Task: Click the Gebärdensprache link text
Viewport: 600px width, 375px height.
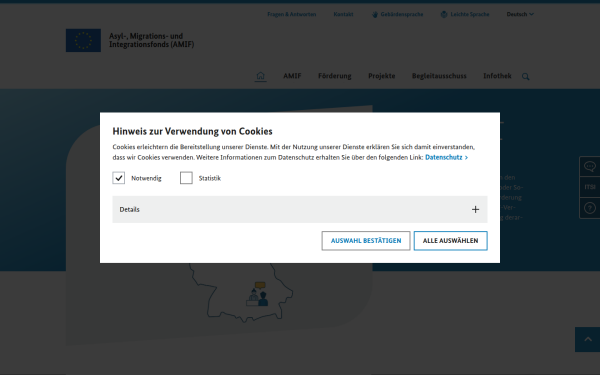Action: (x=402, y=14)
